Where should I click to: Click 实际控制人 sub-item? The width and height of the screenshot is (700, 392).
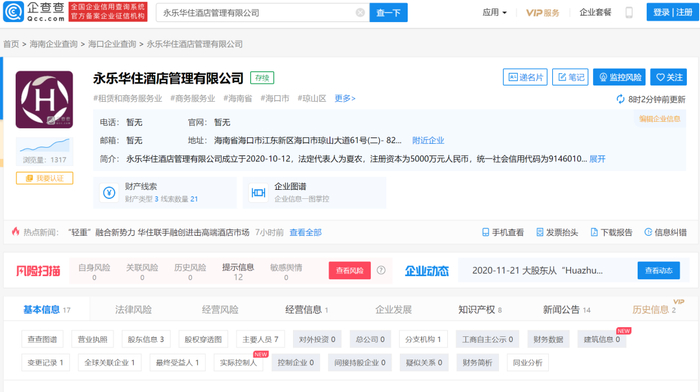(x=238, y=363)
